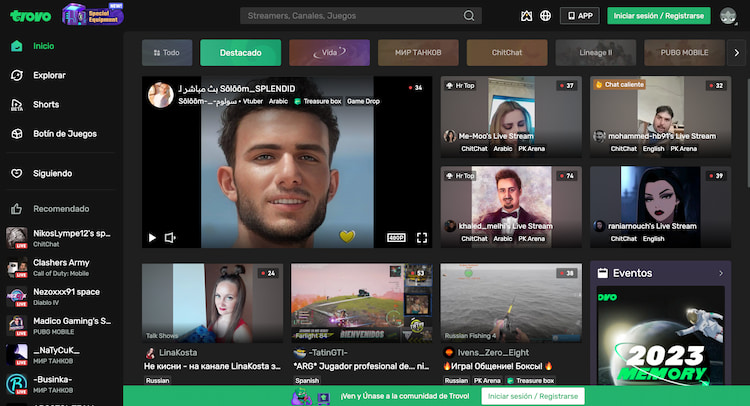The width and height of the screenshot is (750, 406).
Task: Open Nezoxxx91 space recommended channel
Action: tap(61, 296)
